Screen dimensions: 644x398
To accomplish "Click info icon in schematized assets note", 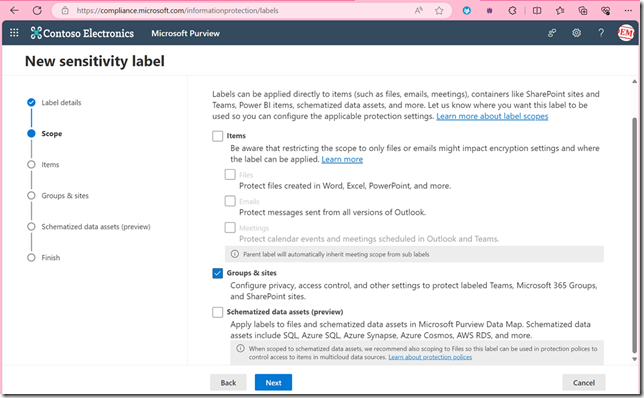I will click(x=240, y=348).
